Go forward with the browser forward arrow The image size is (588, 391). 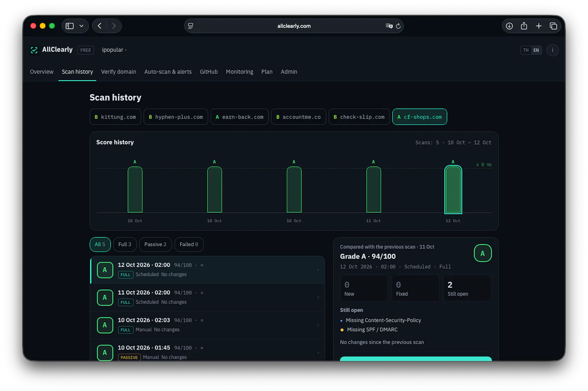pyautogui.click(x=114, y=26)
